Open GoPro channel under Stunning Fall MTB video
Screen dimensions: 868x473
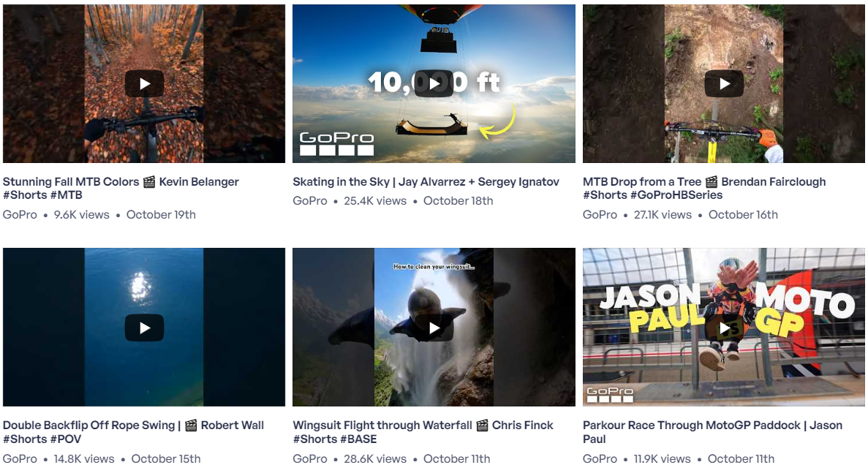point(20,215)
